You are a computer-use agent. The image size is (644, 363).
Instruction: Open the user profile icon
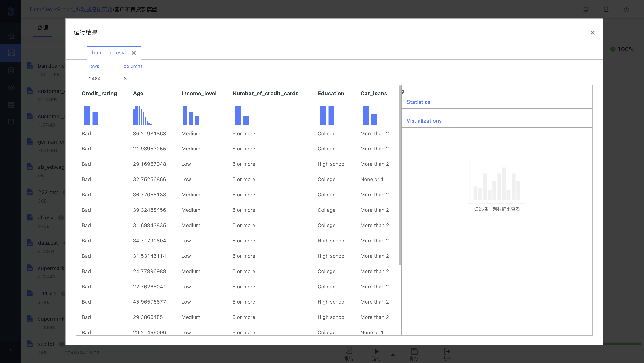click(606, 10)
